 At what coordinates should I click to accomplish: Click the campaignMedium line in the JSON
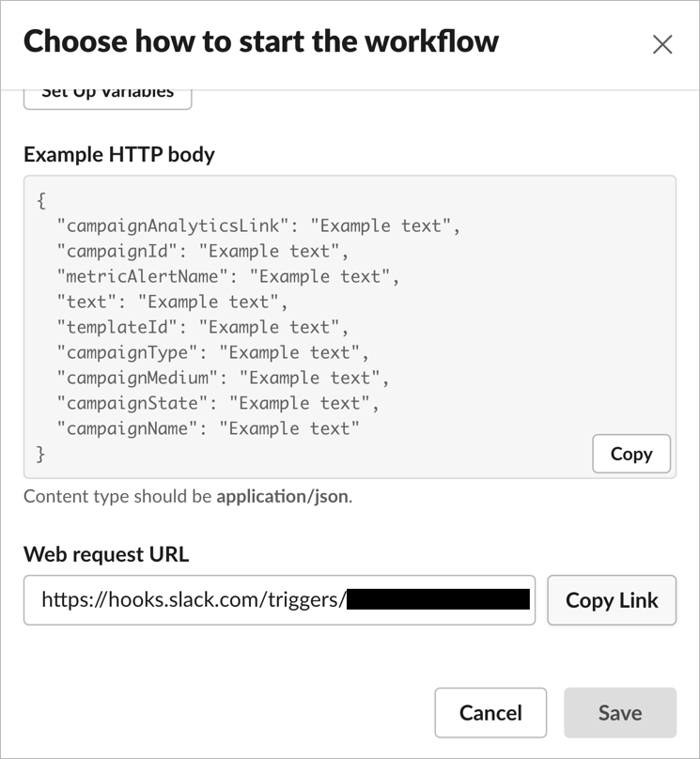(223, 378)
